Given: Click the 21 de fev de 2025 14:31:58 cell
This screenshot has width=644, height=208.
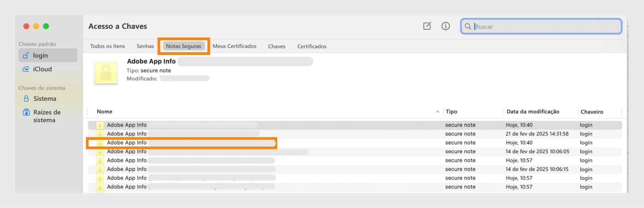Looking at the screenshot, I should click(x=537, y=134).
